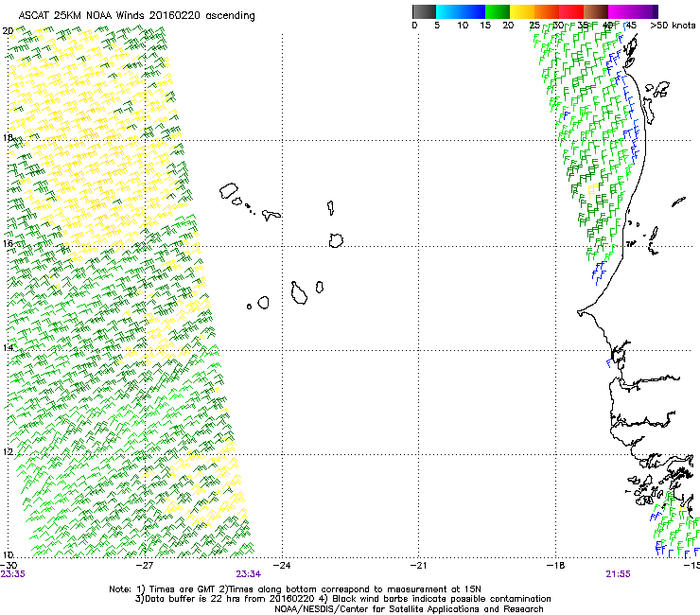The image size is (700, 615).
Task: Click the longitude label '-18' on bottom axis
Action: (x=556, y=565)
